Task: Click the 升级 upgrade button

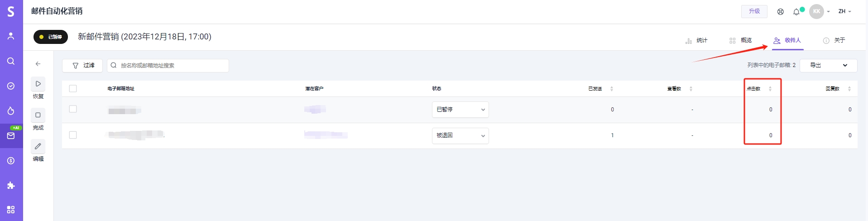Action: [754, 11]
